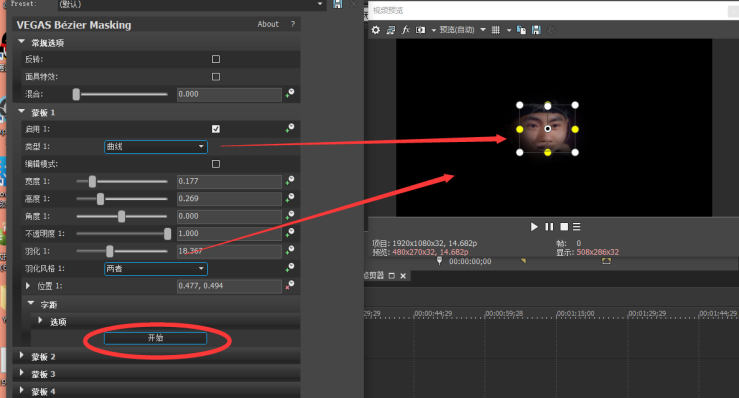Screen dimensions: 739x398
Task: Click animate keyframe icon for 角度 1
Action: pos(290,216)
